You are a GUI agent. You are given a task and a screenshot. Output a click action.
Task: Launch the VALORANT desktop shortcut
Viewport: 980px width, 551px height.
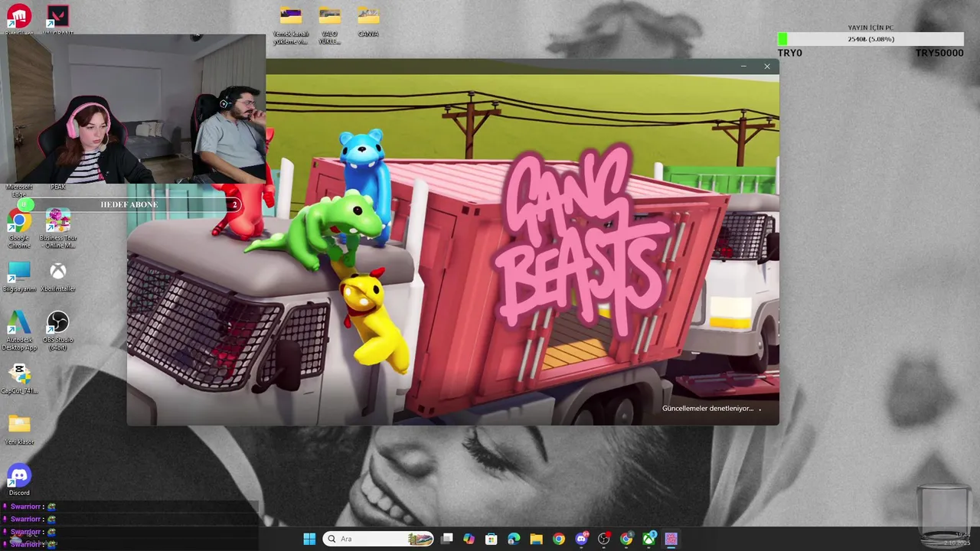57,17
